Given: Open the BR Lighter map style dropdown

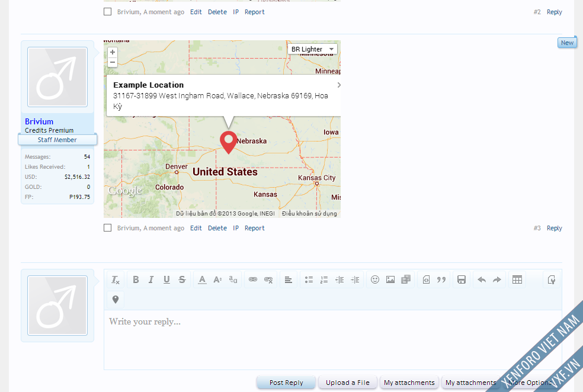Looking at the screenshot, I should (312, 49).
